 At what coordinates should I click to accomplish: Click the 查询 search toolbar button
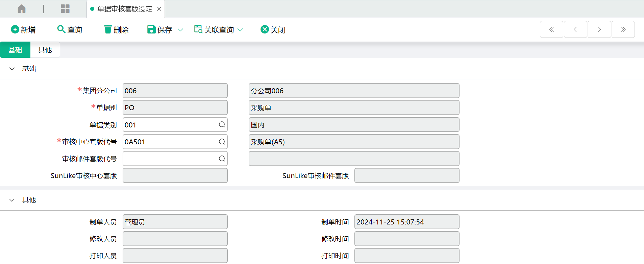click(70, 30)
